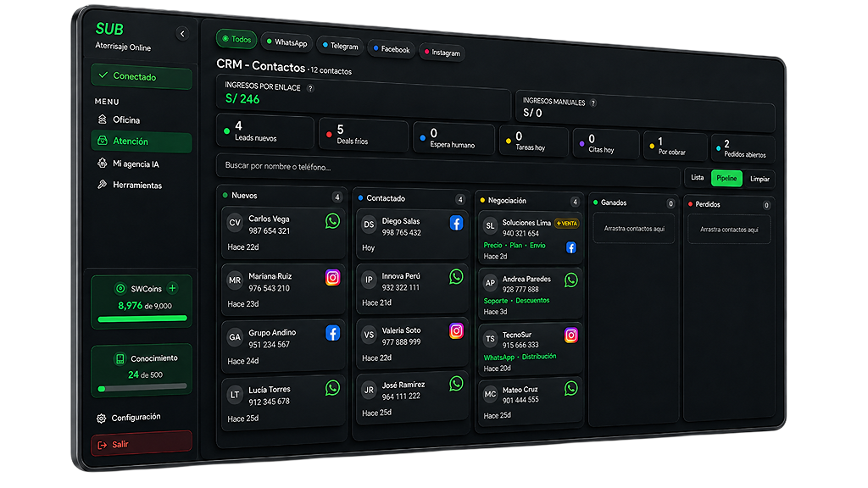
Task: Click the Por cobrar stat card
Action: 676,146
